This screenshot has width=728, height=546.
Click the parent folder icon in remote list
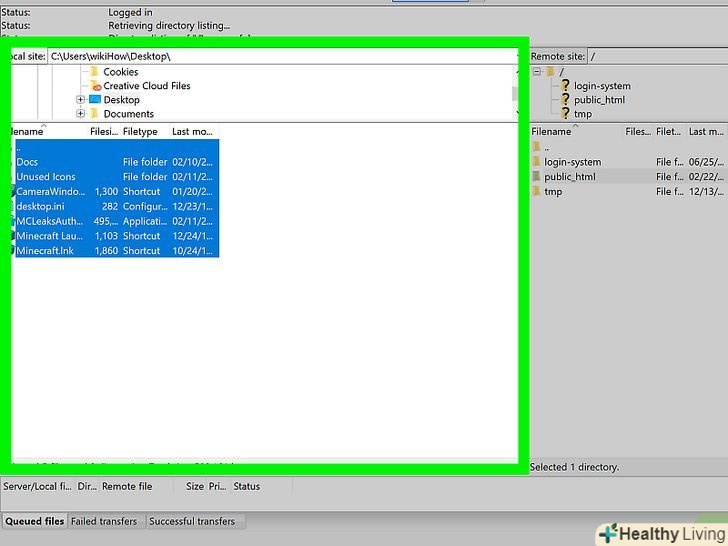[x=536, y=147]
